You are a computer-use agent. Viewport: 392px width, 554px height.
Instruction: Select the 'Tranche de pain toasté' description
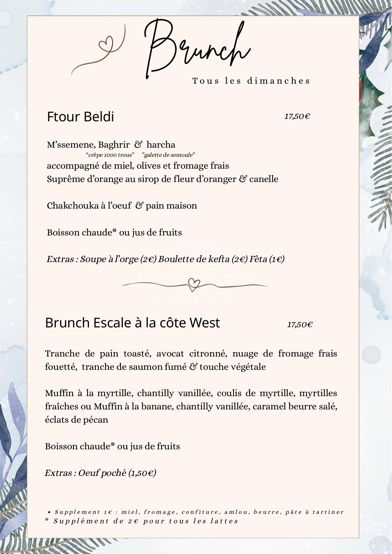coord(191,360)
